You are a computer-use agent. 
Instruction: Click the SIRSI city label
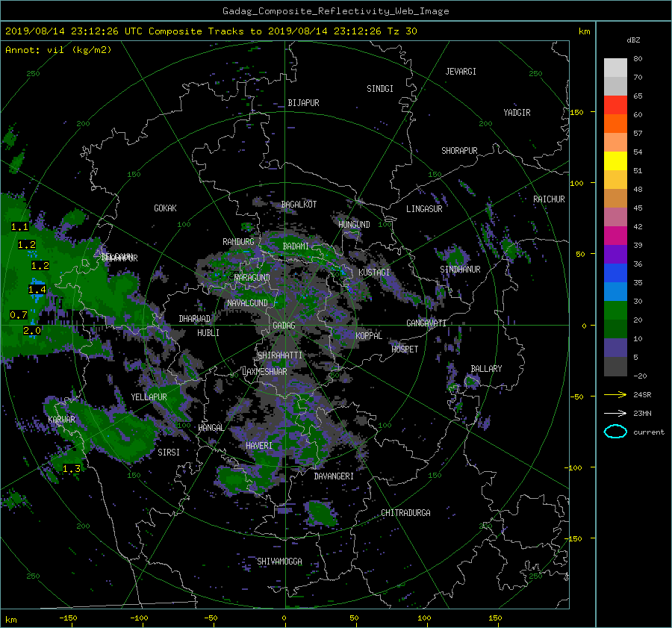tap(169, 453)
